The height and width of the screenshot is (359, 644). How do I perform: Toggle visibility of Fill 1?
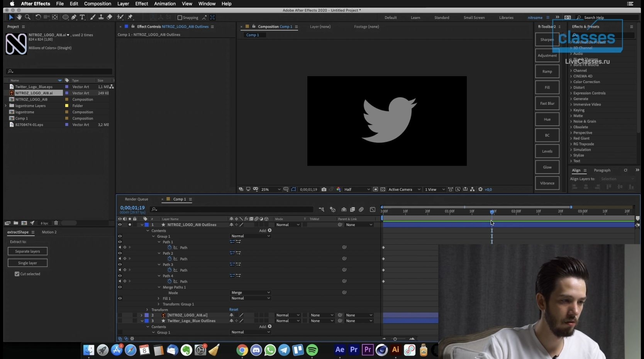120,298
